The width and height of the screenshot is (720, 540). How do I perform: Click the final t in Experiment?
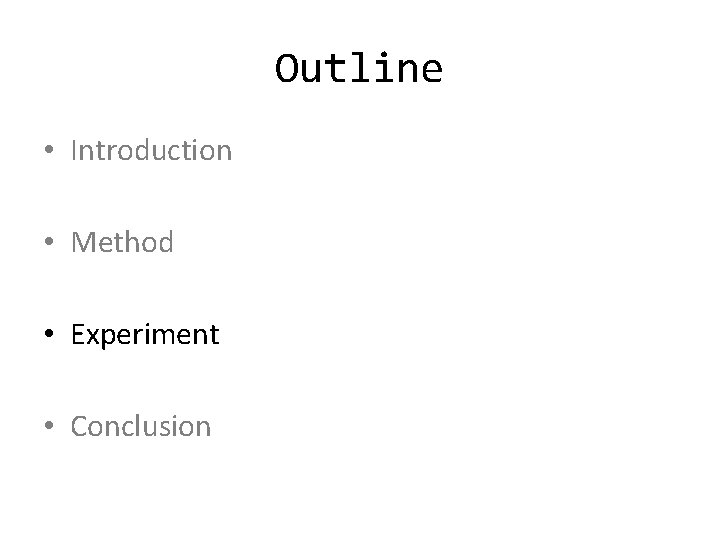pos(214,336)
